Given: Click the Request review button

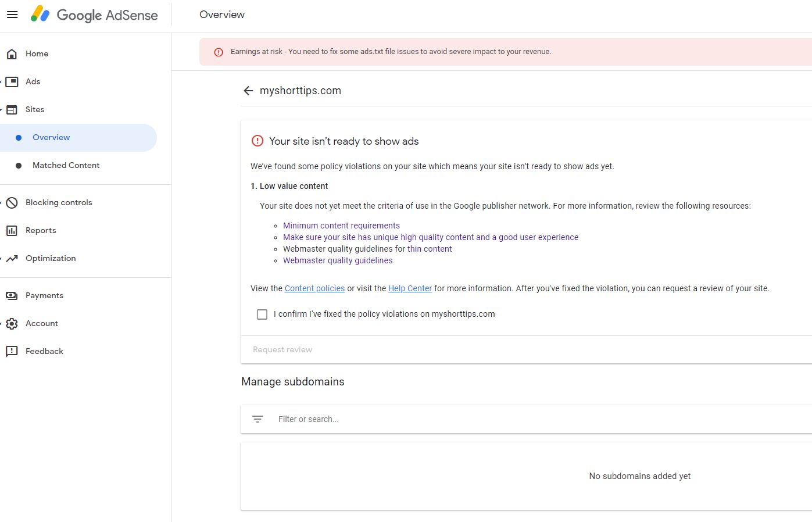Looking at the screenshot, I should [x=282, y=350].
